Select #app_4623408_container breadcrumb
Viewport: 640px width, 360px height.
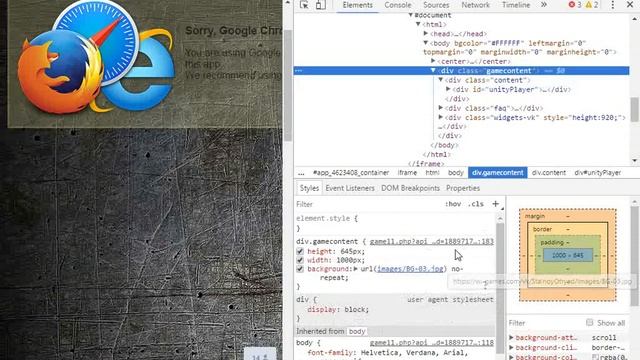coord(351,173)
